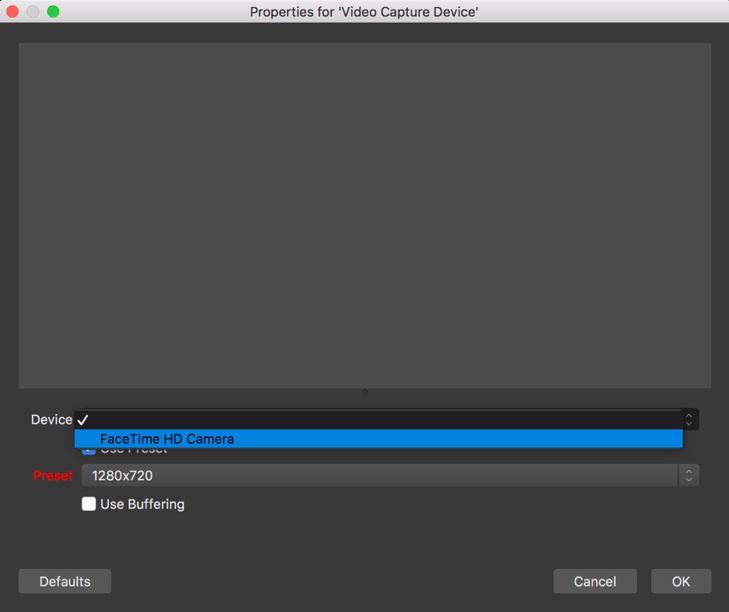Click the empty video preview area
Image resolution: width=729 pixels, height=612 pixels.
click(364, 215)
